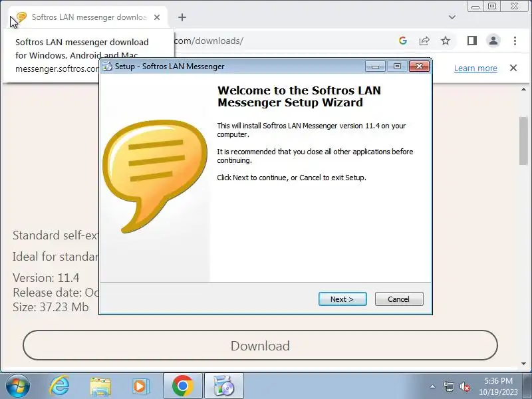This screenshot has height=399, width=532.
Task: Toggle the Chrome side panel icon
Action: click(x=472, y=41)
